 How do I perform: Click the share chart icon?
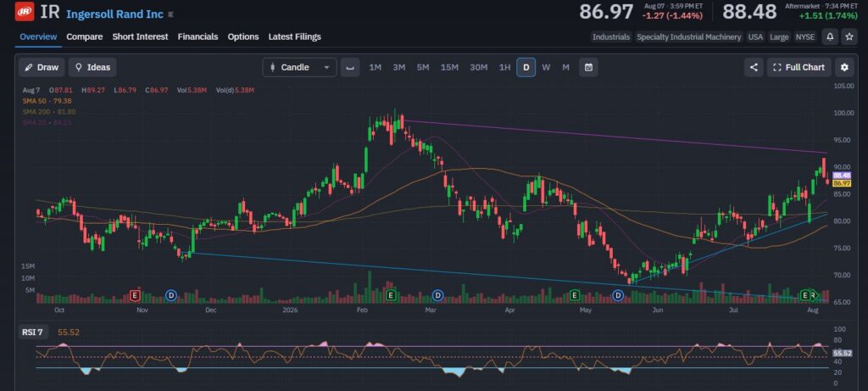click(754, 67)
